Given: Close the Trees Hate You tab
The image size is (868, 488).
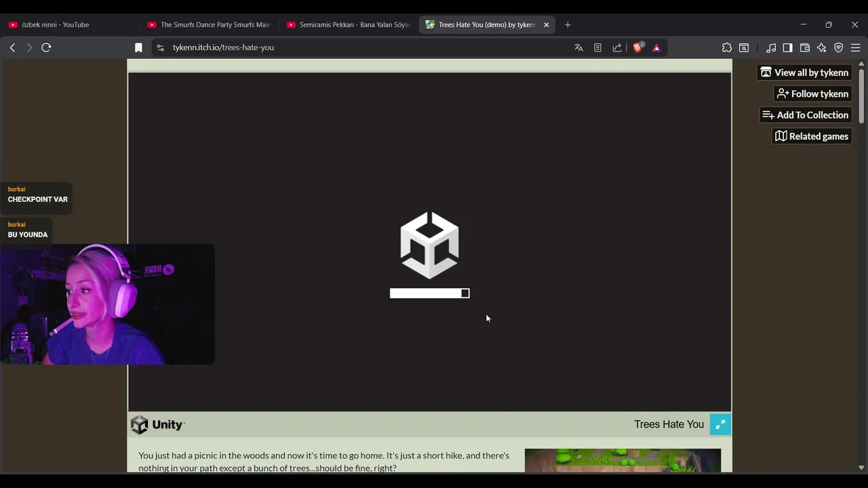Looking at the screenshot, I should tap(547, 24).
